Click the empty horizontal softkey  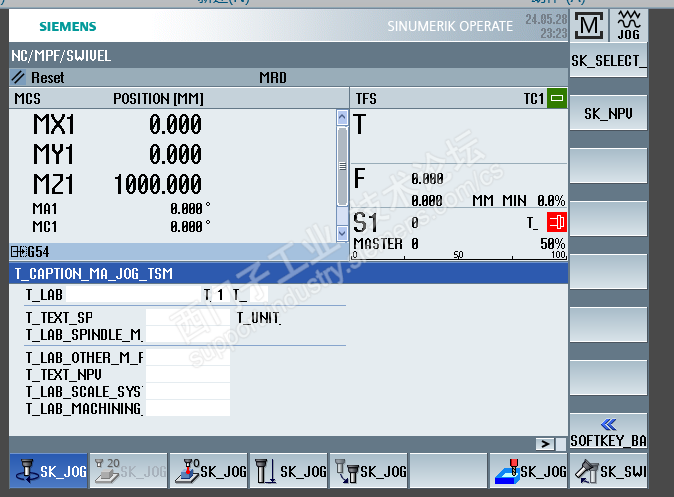(x=448, y=471)
